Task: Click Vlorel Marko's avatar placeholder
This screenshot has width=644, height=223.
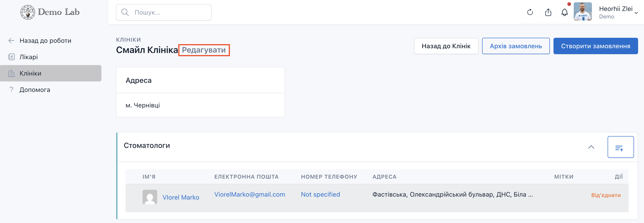Action: pos(150,197)
